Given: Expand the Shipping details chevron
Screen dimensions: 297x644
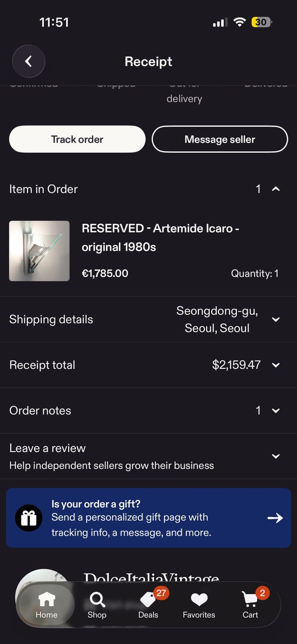Looking at the screenshot, I should coord(276,319).
